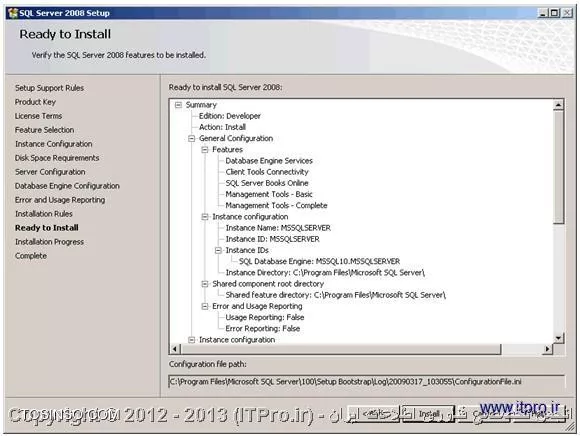Screen dimensions: 580x436
Task: Collapse Shared component root directory node
Action: pos(205,284)
